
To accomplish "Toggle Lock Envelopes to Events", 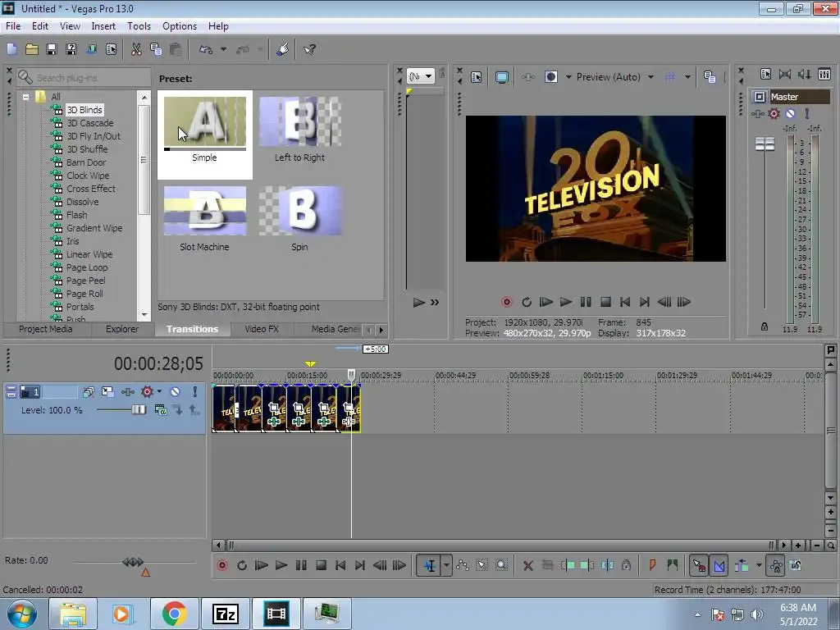I will 776,565.
